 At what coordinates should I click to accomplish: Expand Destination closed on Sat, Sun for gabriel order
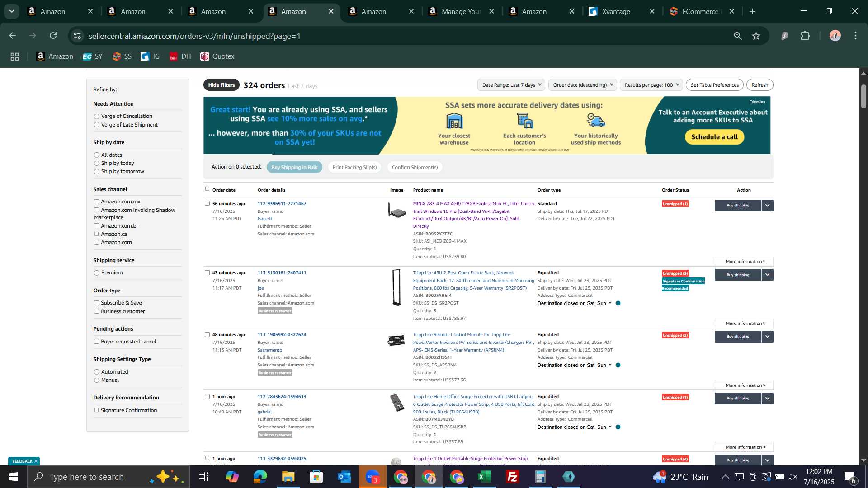(x=574, y=427)
